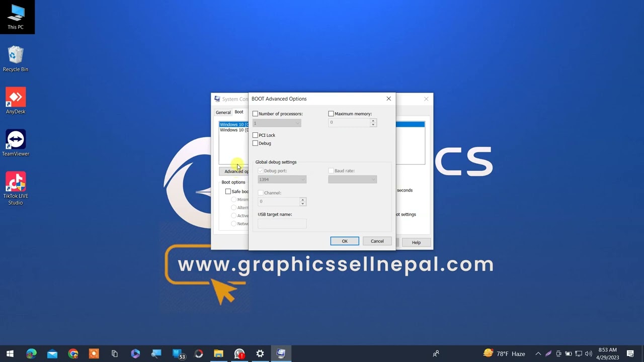Open the magnifier monitor taskbar app
This screenshot has width=644, height=362.
click(x=156, y=354)
